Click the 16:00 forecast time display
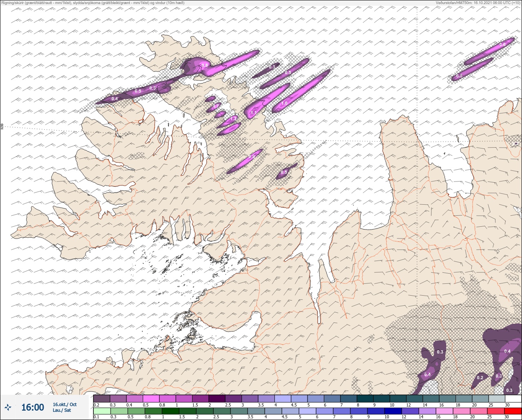This screenshot has height=420, width=522. pos(33,407)
